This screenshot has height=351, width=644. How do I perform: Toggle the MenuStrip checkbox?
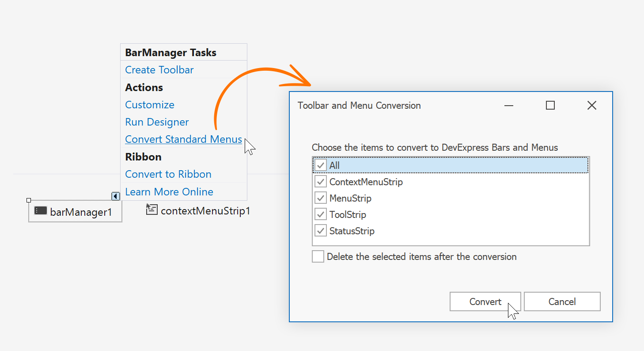coord(321,198)
